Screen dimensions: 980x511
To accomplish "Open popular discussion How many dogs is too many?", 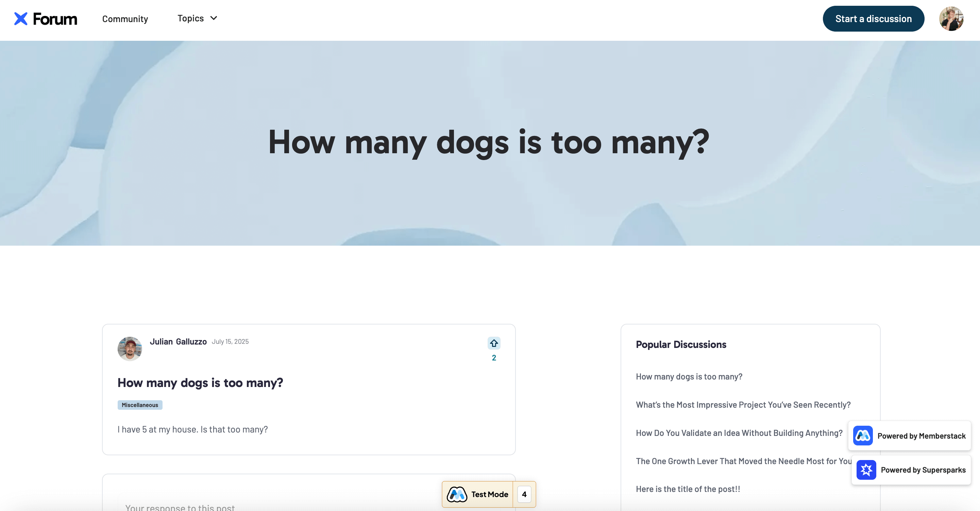I will coord(689,376).
